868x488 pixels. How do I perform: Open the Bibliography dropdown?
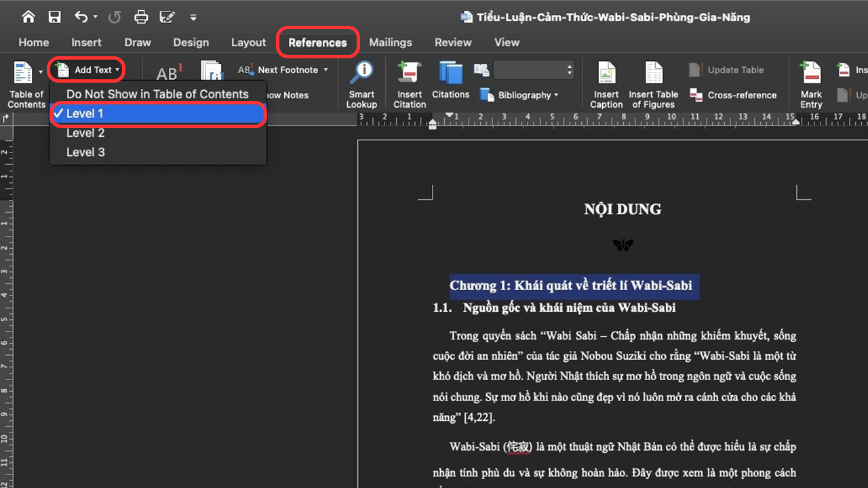coord(519,95)
